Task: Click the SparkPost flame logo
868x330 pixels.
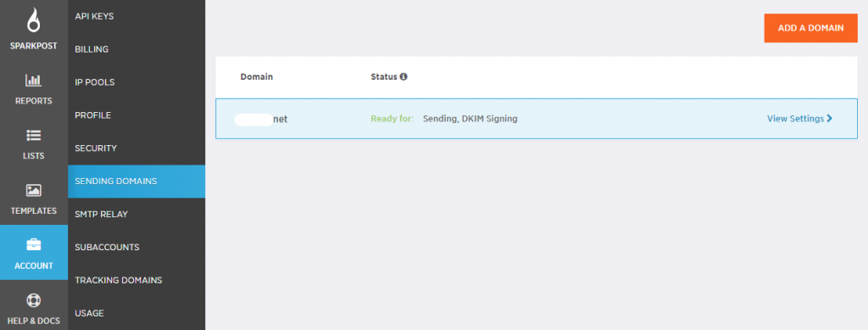Action: pos(34,21)
